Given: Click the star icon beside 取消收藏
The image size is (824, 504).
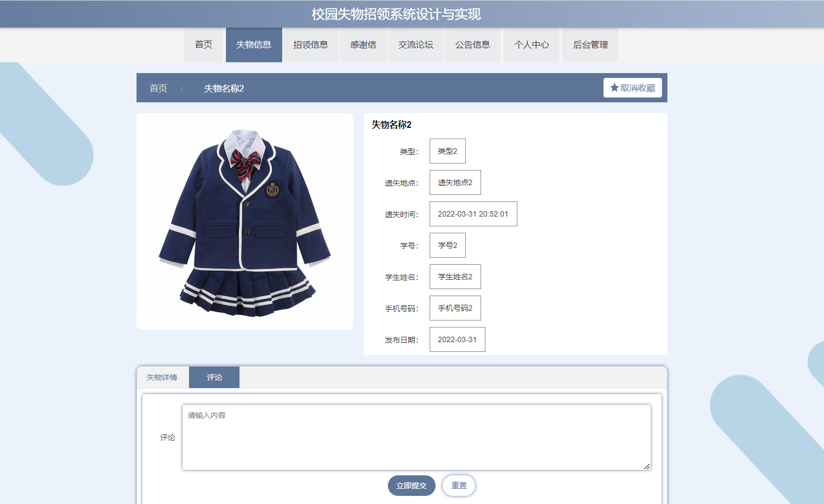Looking at the screenshot, I should [x=614, y=88].
